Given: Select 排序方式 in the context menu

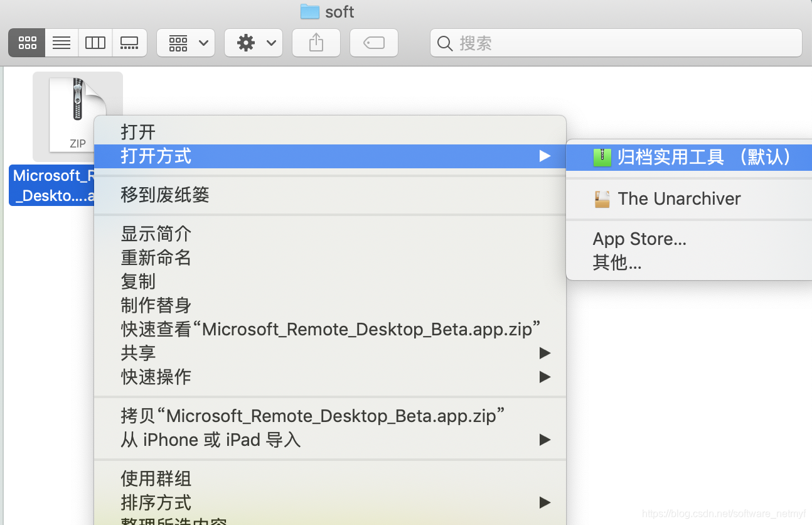Looking at the screenshot, I should coord(330,502).
